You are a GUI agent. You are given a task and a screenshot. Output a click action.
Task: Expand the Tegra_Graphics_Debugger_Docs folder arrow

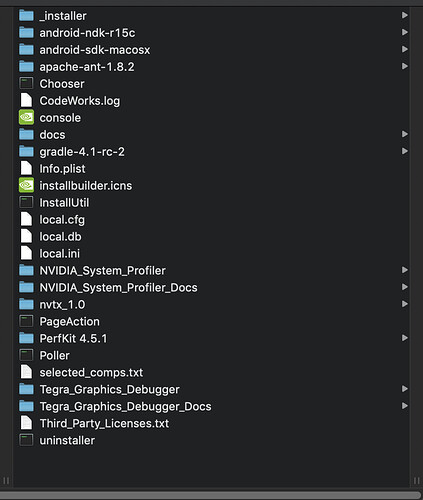[405, 406]
